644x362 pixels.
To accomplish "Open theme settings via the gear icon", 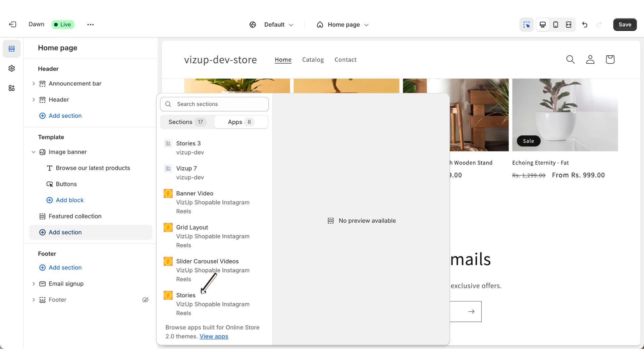I will click(x=11, y=68).
